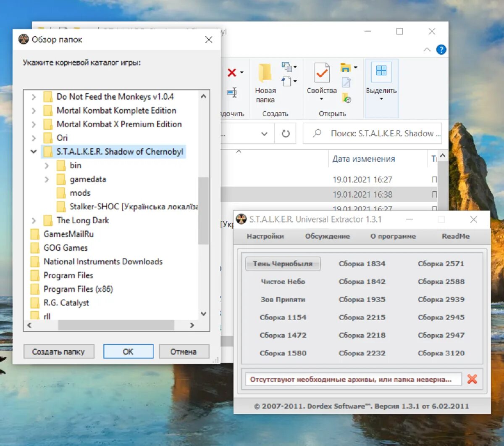Click the folder icon of gamedata
This screenshot has width=504, height=446.
tap(61, 179)
